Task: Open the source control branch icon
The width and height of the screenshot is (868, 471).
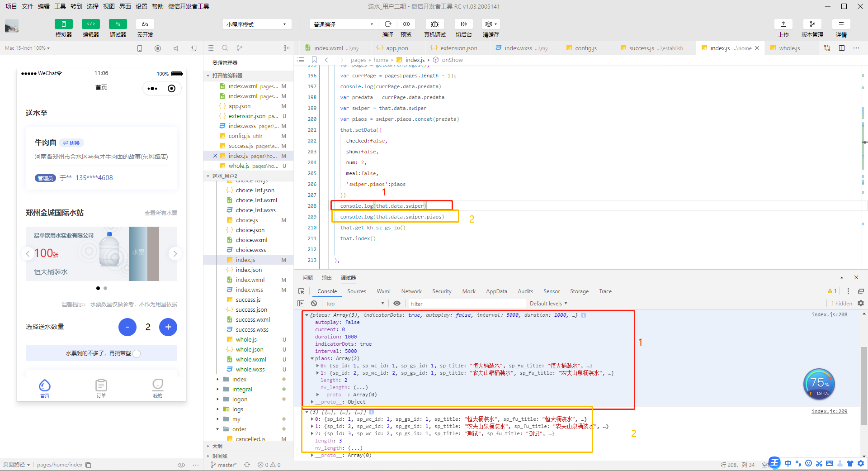Action: [240, 48]
